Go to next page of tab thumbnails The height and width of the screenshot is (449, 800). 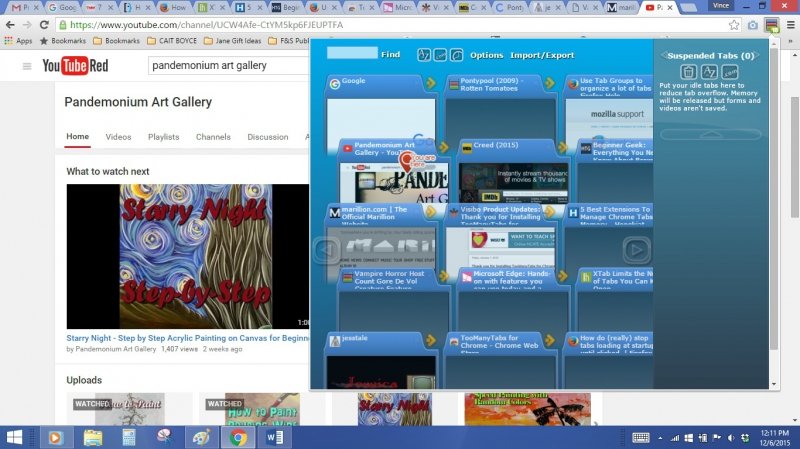(636, 250)
